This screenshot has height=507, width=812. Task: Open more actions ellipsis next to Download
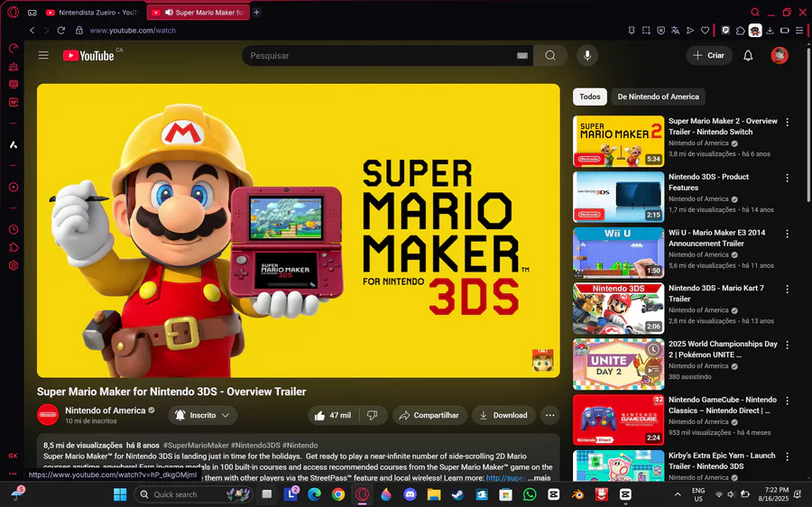click(550, 415)
